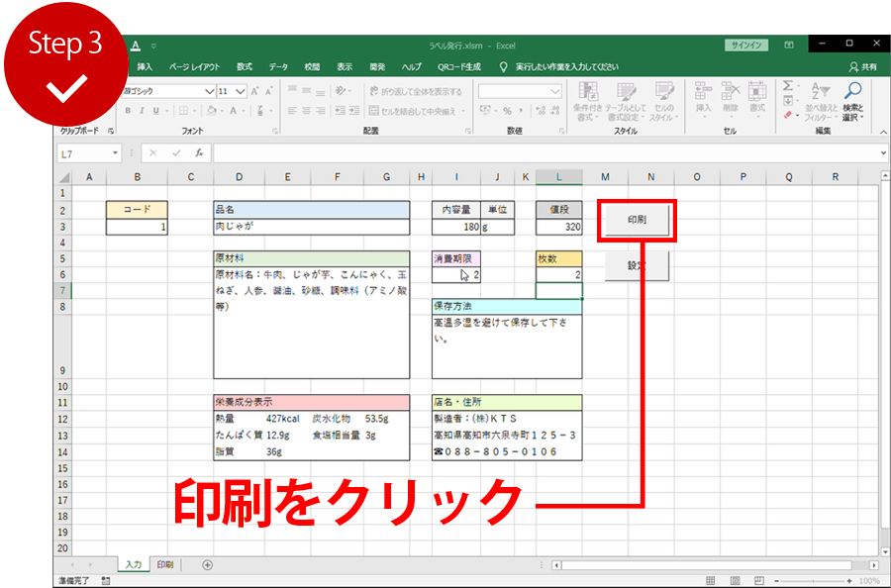Click the サインイン (Sign in) button
This screenshot has height=588, width=891.
point(746,45)
